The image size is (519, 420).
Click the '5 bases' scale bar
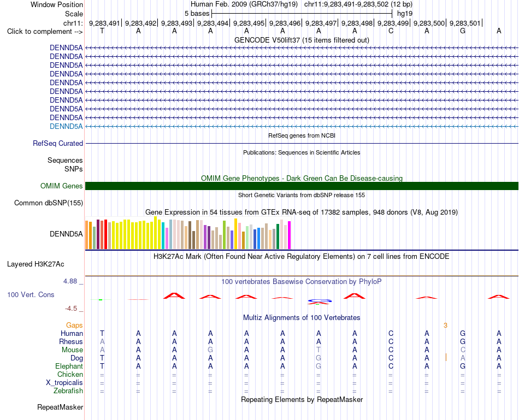[x=302, y=14]
